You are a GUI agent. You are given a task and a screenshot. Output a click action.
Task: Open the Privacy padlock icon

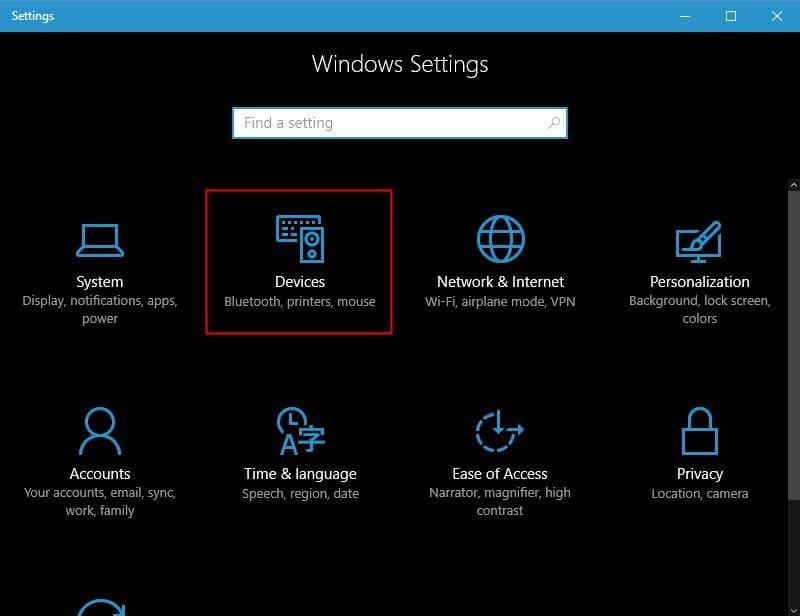pos(699,431)
